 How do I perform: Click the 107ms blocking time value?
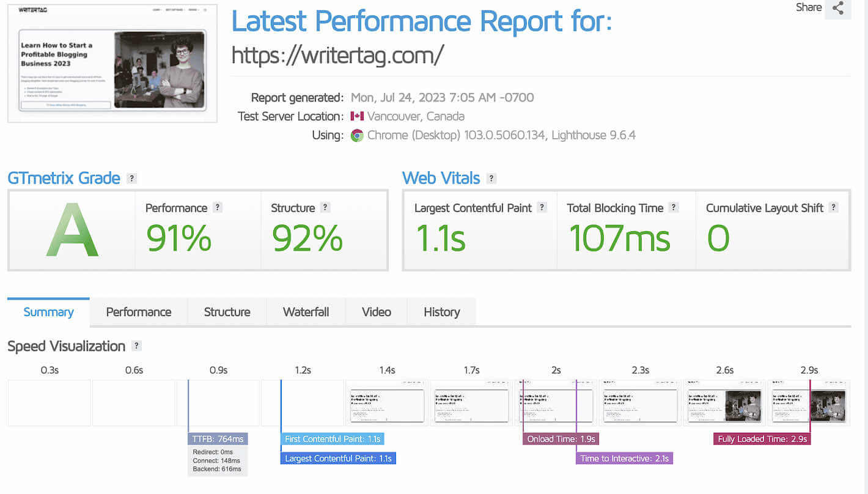coord(620,238)
